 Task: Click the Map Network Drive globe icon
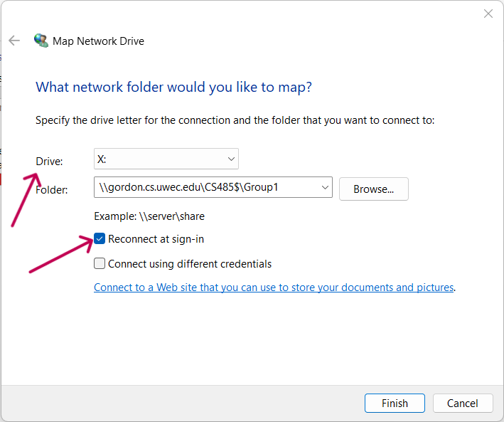[x=41, y=41]
